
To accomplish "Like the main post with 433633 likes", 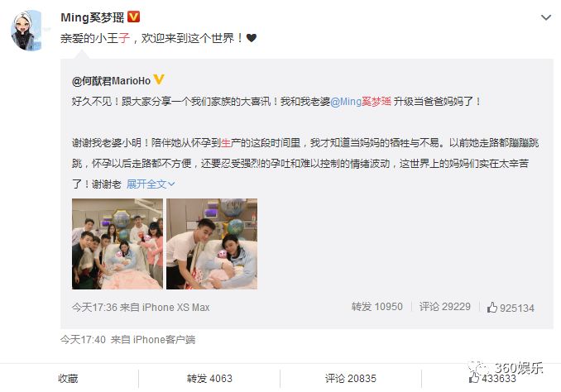I will point(492,379).
